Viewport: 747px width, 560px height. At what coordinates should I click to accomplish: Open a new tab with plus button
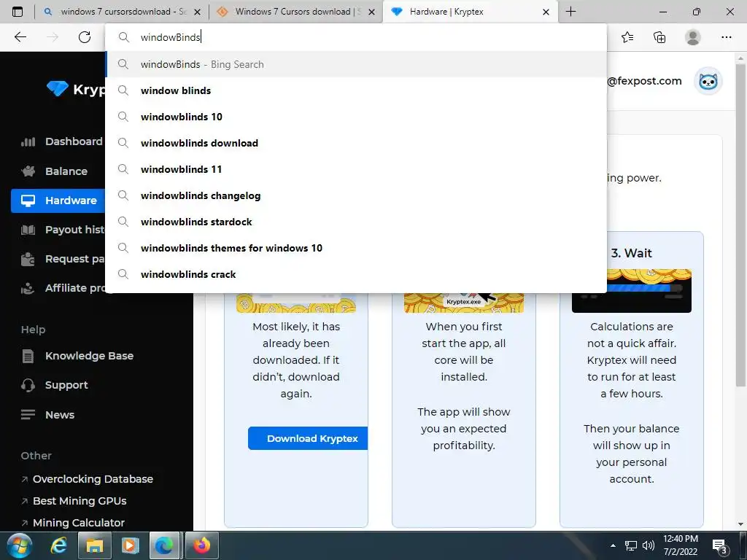[570, 12]
